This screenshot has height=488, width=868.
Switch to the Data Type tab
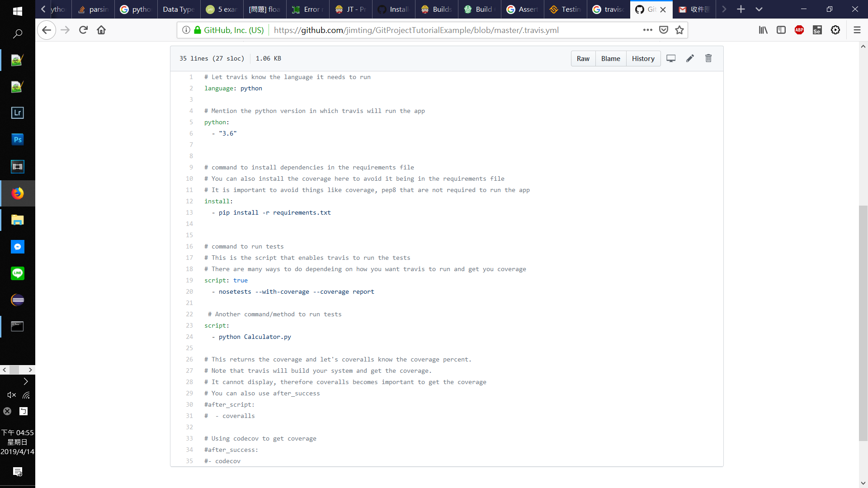[179, 9]
